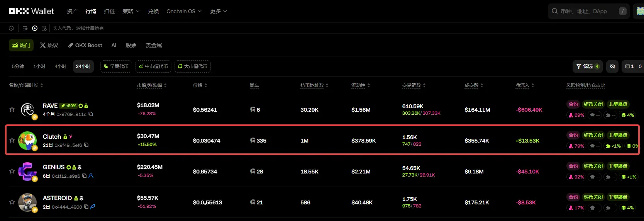This screenshot has width=644, height=221.
Task: Switch to the 股票 tab
Action: (x=131, y=45)
